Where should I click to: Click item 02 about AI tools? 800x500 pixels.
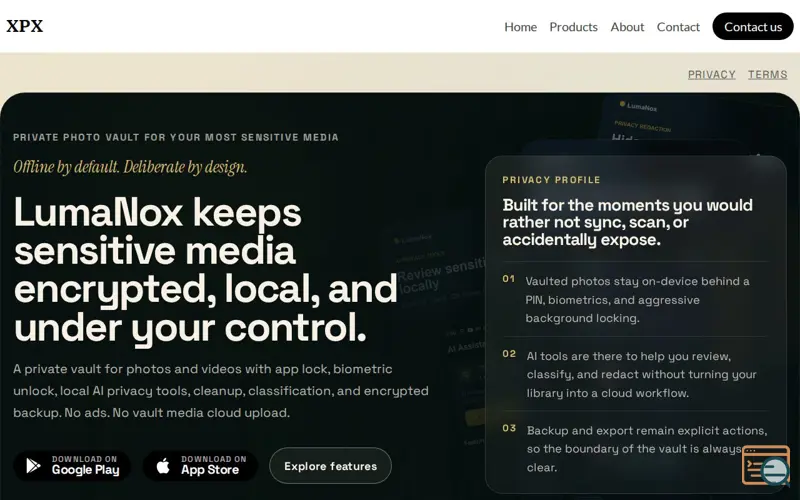636,374
